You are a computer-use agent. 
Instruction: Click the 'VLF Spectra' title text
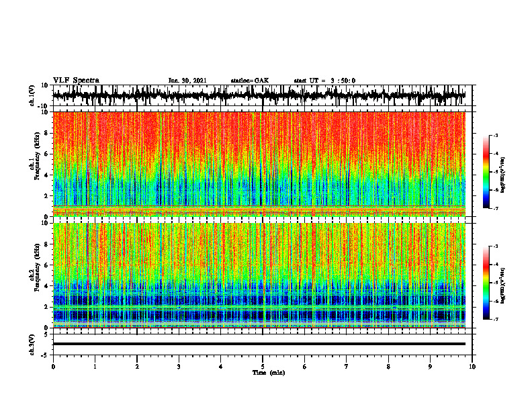click(76, 81)
